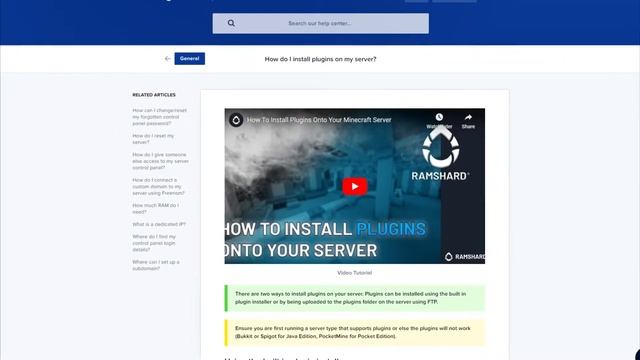Screen dimensions: 640x360
Task: Focus the 'Search our help center' field
Action: click(x=320, y=23)
